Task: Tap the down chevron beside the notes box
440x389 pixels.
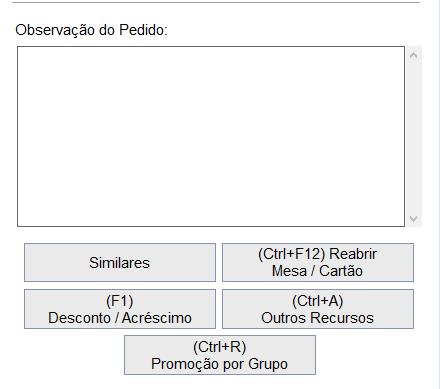Action: coord(414,219)
